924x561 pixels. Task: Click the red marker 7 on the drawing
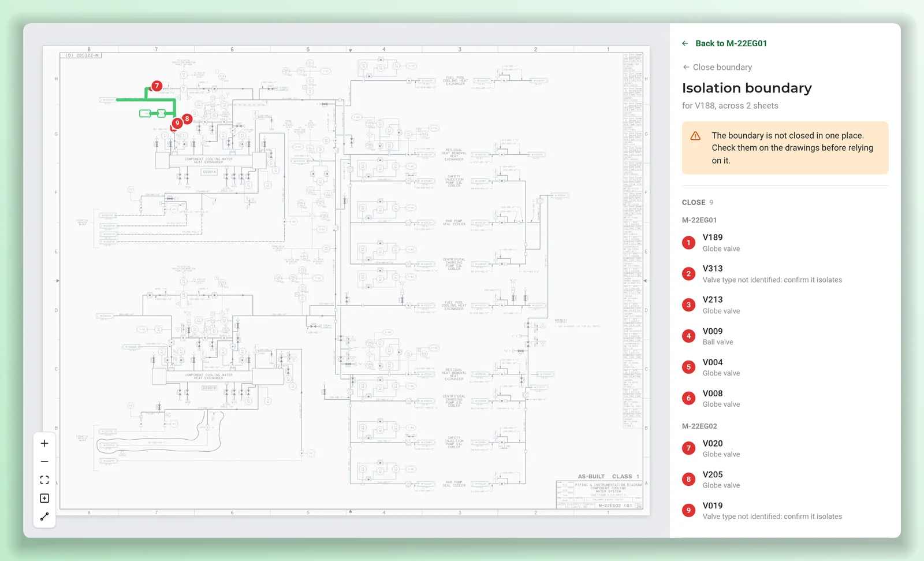157,86
